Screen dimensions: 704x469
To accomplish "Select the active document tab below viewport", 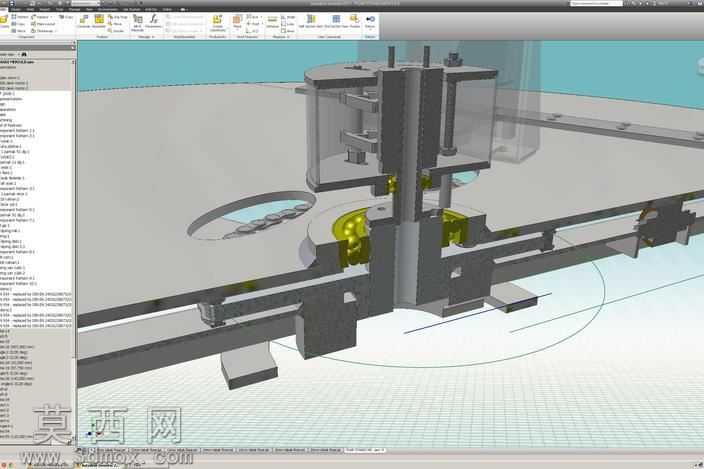I will 365,450.
